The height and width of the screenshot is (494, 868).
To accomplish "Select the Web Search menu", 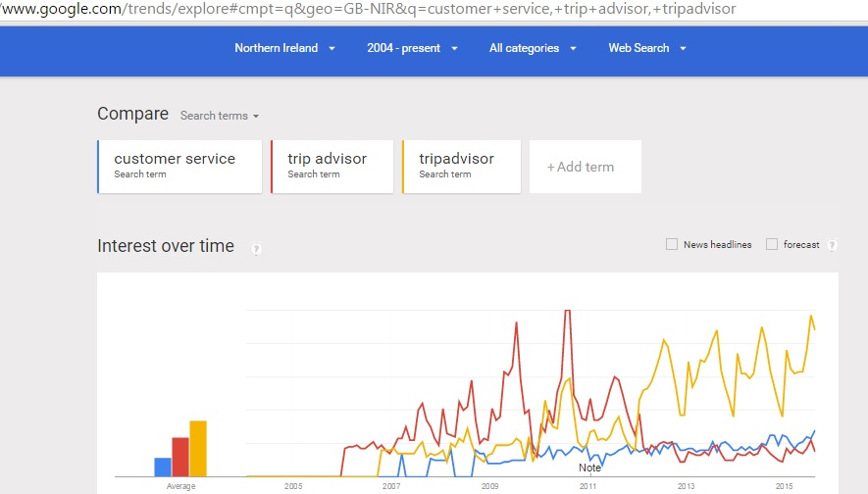I will (x=647, y=48).
